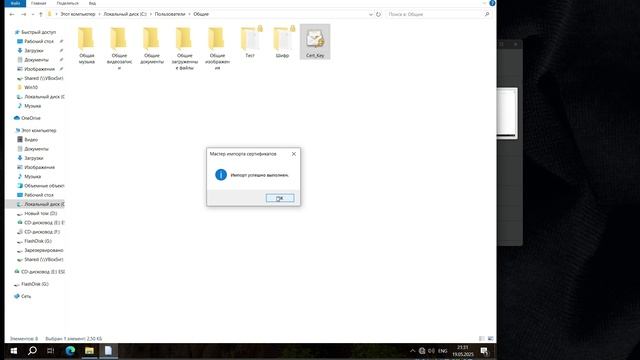Go back with the Back arrow
The width and height of the screenshot is (640, 360).
12,14
